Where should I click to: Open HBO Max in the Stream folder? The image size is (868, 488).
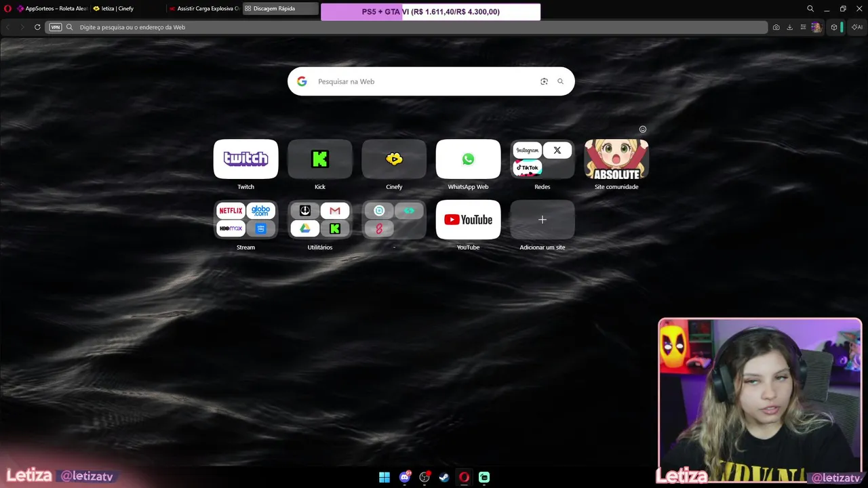[x=231, y=228]
